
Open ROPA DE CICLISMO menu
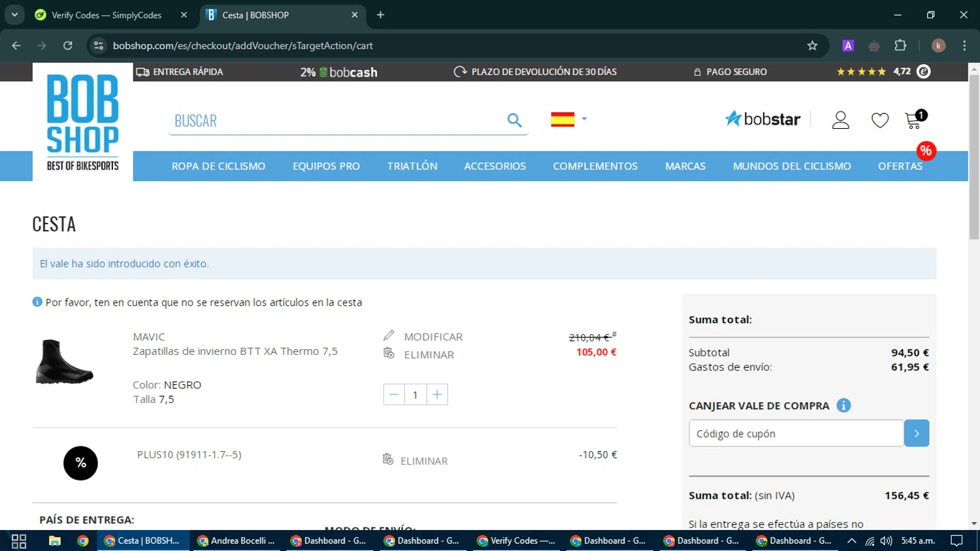coord(218,166)
